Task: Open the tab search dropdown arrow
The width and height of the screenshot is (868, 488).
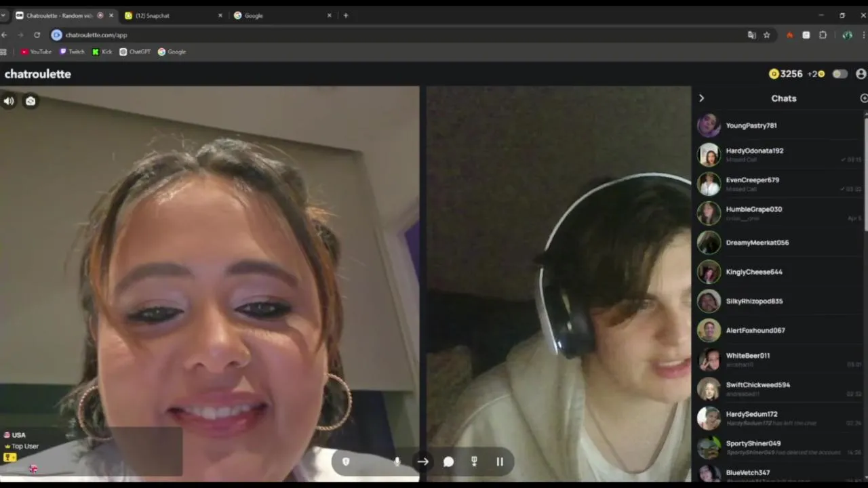Action: [3, 16]
